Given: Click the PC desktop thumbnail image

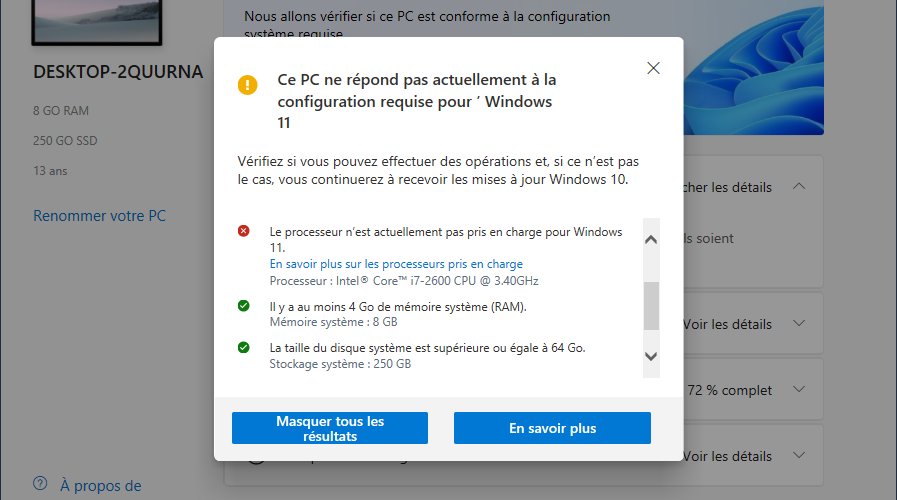Looking at the screenshot, I should click(x=97, y=21).
